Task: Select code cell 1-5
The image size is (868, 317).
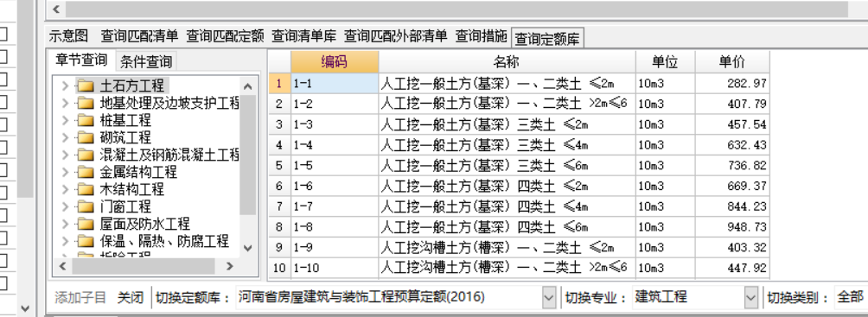Action: (335, 166)
